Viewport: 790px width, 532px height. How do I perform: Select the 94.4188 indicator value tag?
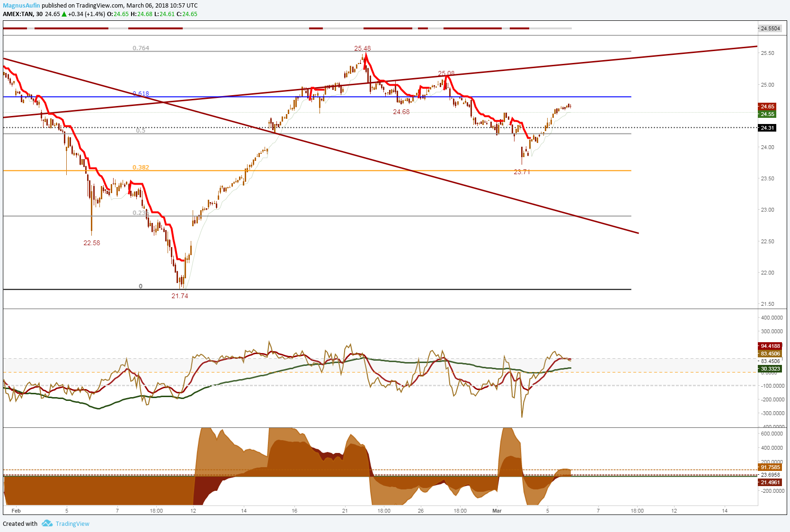click(770, 346)
